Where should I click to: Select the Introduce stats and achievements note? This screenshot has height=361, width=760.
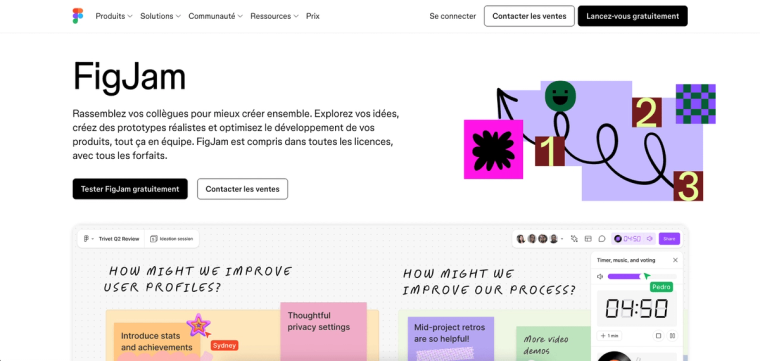pyautogui.click(x=157, y=342)
